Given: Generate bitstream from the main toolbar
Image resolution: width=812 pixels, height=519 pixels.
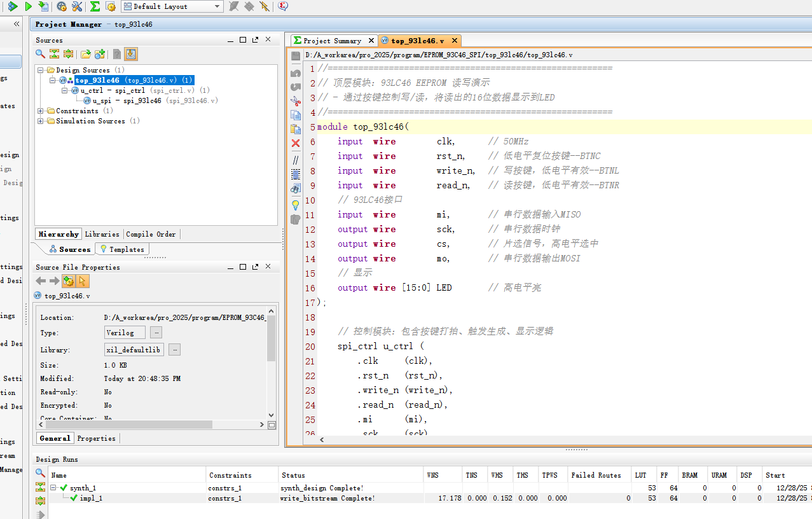Looking at the screenshot, I should pyautogui.click(x=43, y=6).
